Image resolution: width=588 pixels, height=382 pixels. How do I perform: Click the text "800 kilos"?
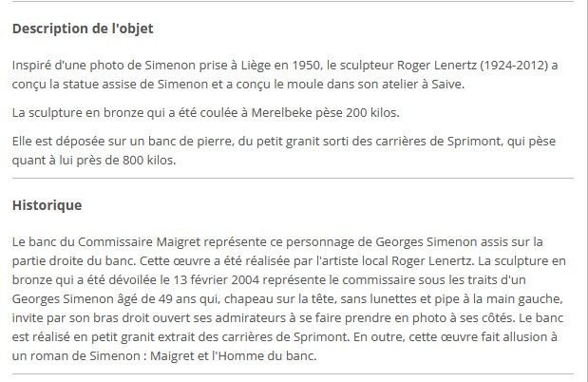tap(148, 161)
